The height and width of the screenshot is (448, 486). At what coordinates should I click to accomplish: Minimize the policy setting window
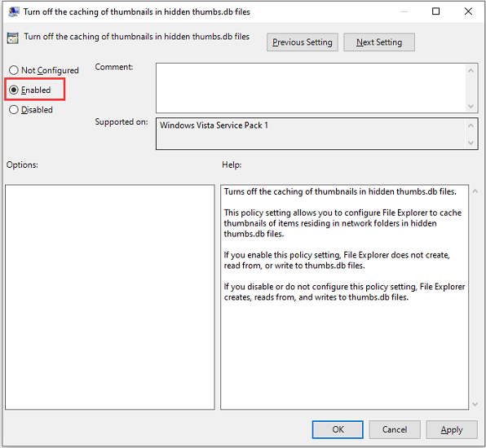404,11
